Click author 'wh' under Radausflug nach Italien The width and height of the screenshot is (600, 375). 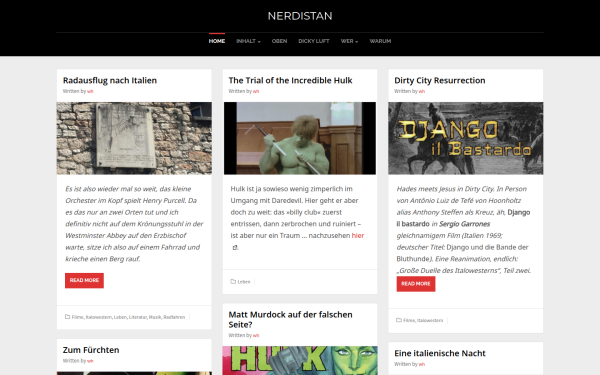[x=90, y=91]
